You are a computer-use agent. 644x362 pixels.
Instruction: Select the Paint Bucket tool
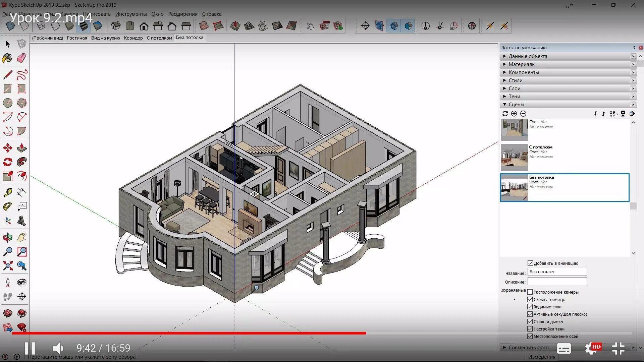click(x=7, y=58)
